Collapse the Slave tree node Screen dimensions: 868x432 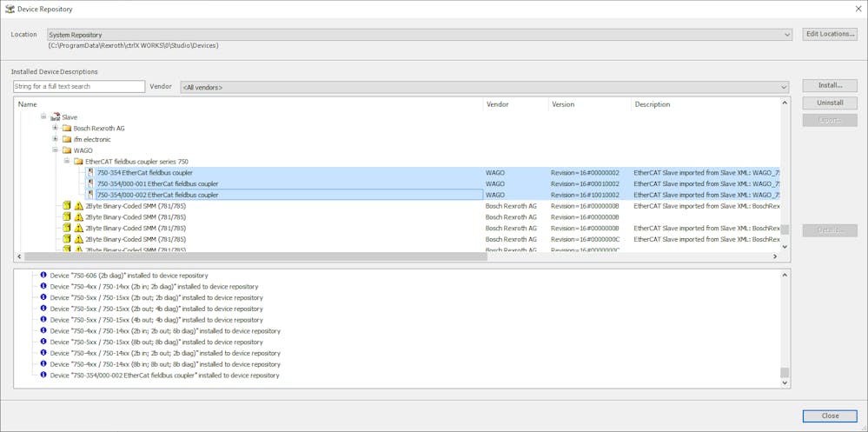(x=43, y=116)
